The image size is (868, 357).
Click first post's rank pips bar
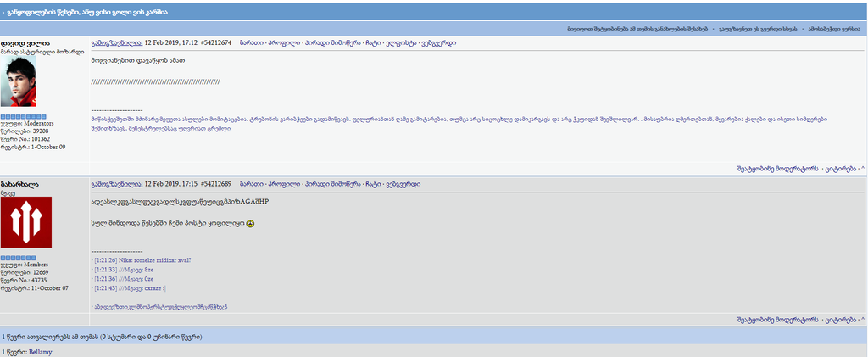[x=23, y=117]
